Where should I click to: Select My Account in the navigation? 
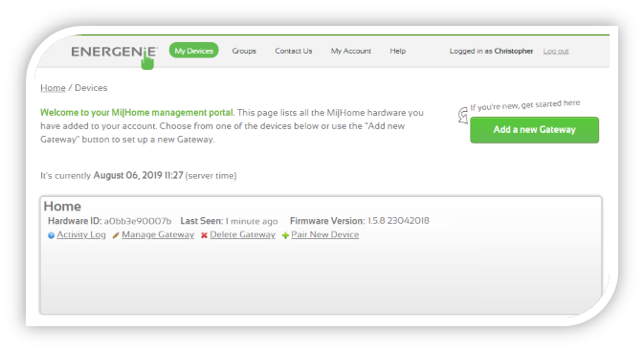pos(351,51)
